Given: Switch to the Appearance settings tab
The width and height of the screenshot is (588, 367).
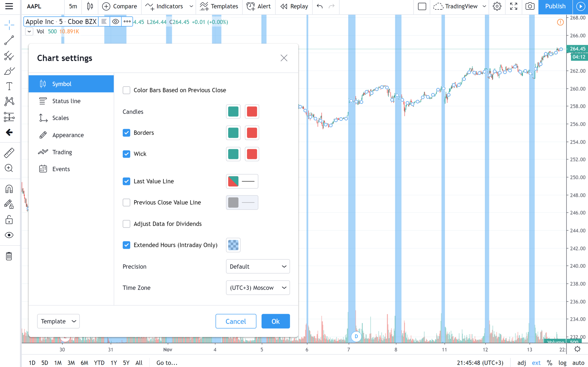Looking at the screenshot, I should 68,135.
